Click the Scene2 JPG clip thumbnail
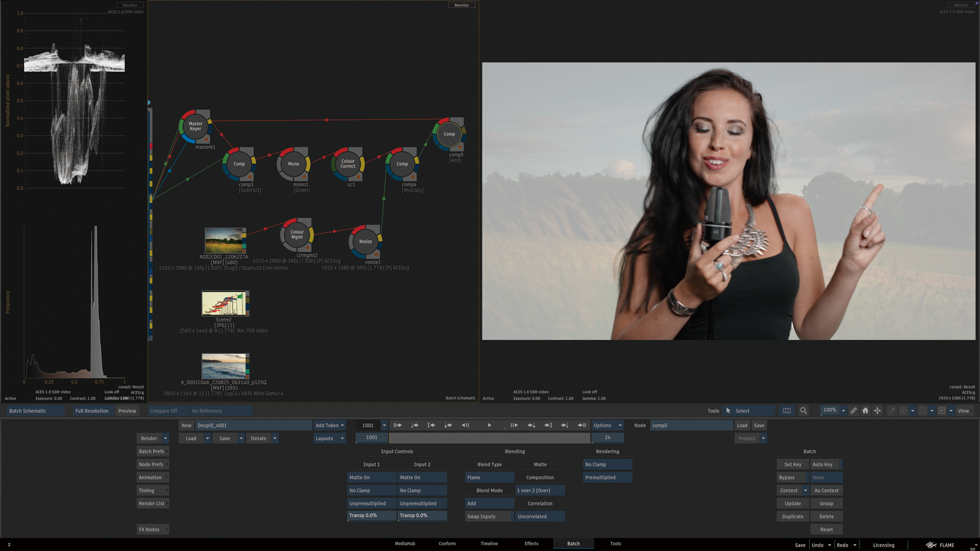Screen dimensions: 980x551 point(225,303)
